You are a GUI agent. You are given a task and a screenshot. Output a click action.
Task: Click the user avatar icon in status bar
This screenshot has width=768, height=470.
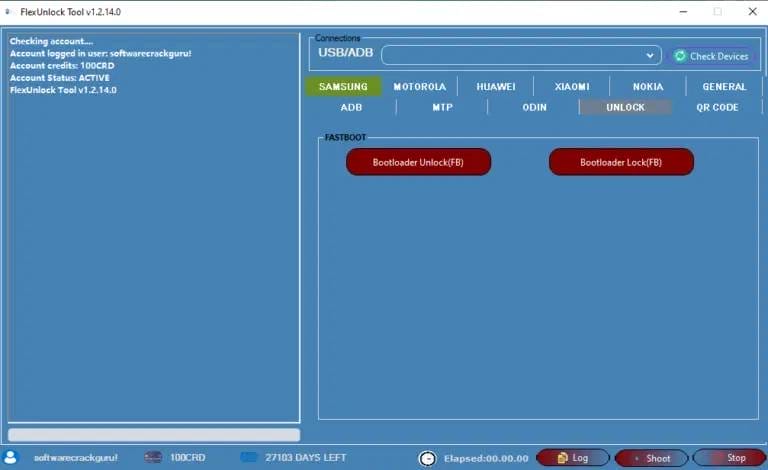point(10,457)
